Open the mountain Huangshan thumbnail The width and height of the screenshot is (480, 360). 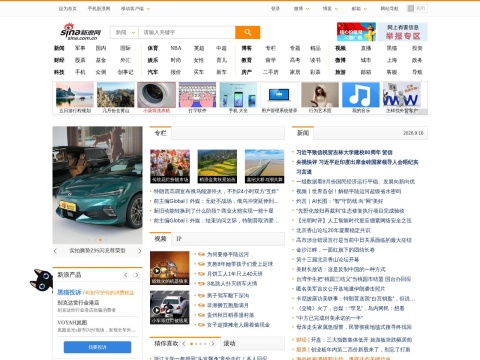click(116, 95)
